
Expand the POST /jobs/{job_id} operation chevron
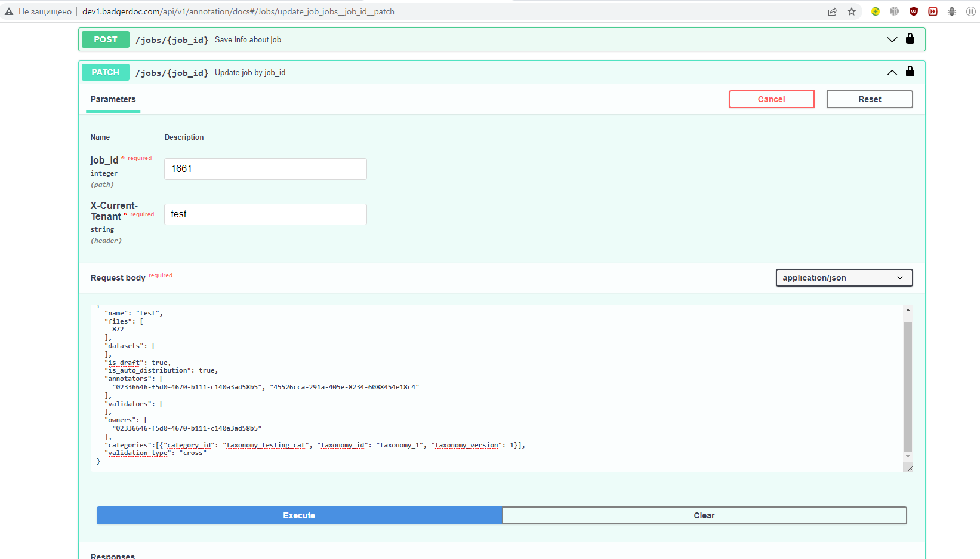[892, 39]
